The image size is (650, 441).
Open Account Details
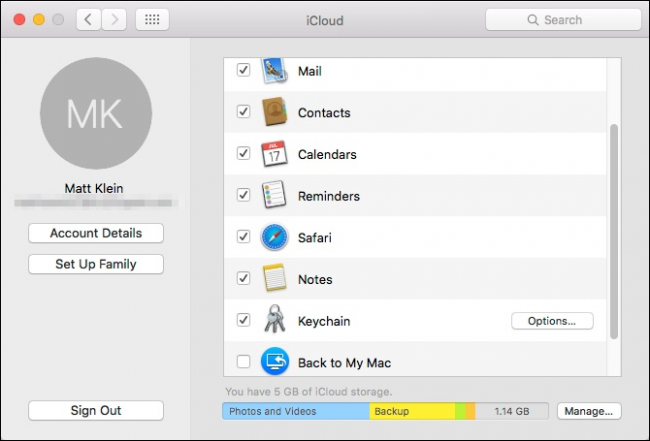coord(96,233)
